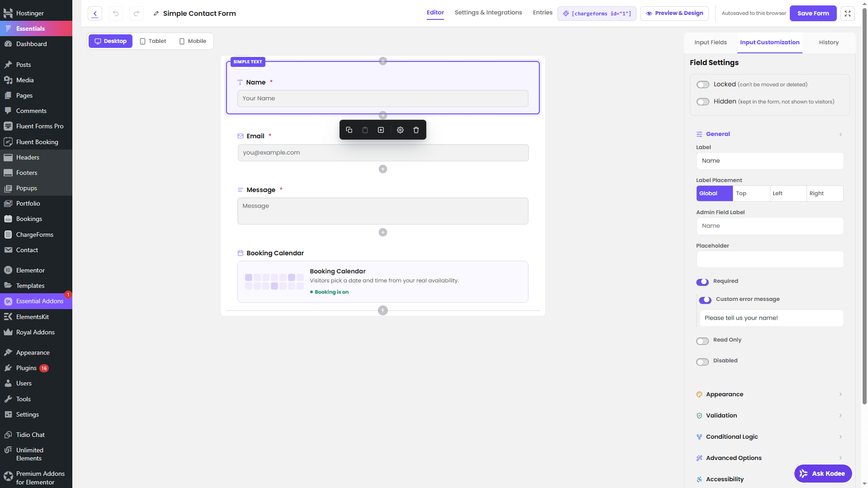Screen dimensions: 868x488
Task: Click Save Form button
Action: (x=813, y=14)
